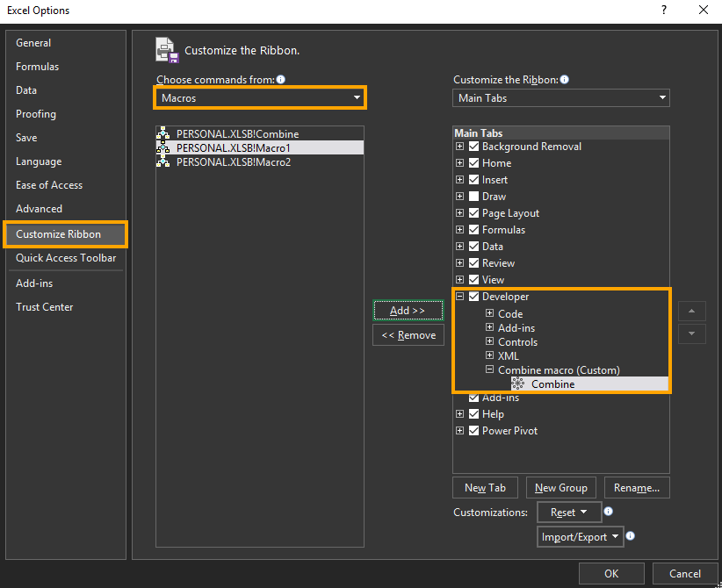The image size is (722, 588).
Task: Close the Excel Options dialog
Action: coord(704,11)
